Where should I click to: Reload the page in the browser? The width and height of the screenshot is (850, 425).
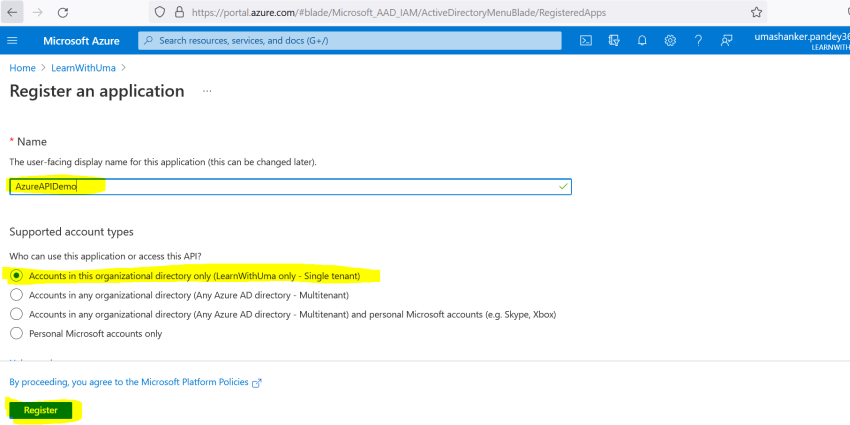(x=63, y=13)
